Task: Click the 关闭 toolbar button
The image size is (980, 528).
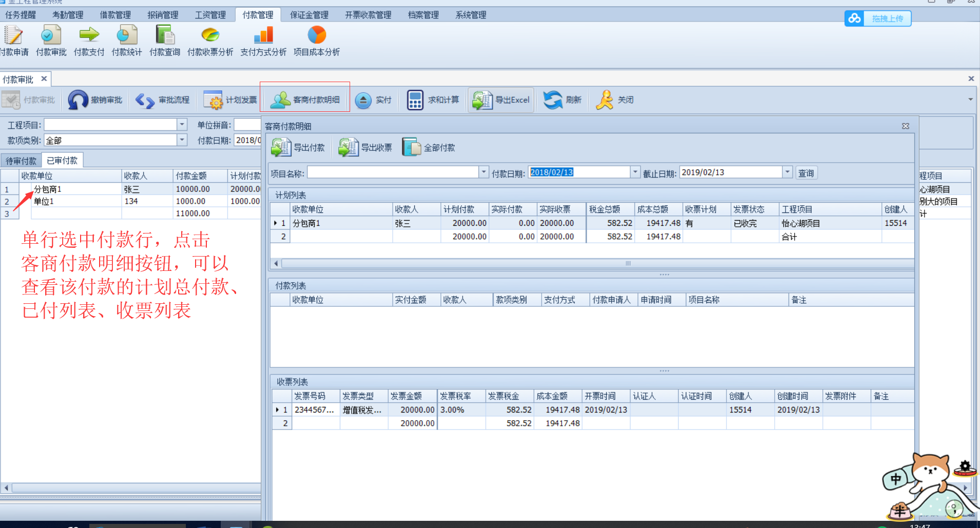Action: click(x=615, y=100)
